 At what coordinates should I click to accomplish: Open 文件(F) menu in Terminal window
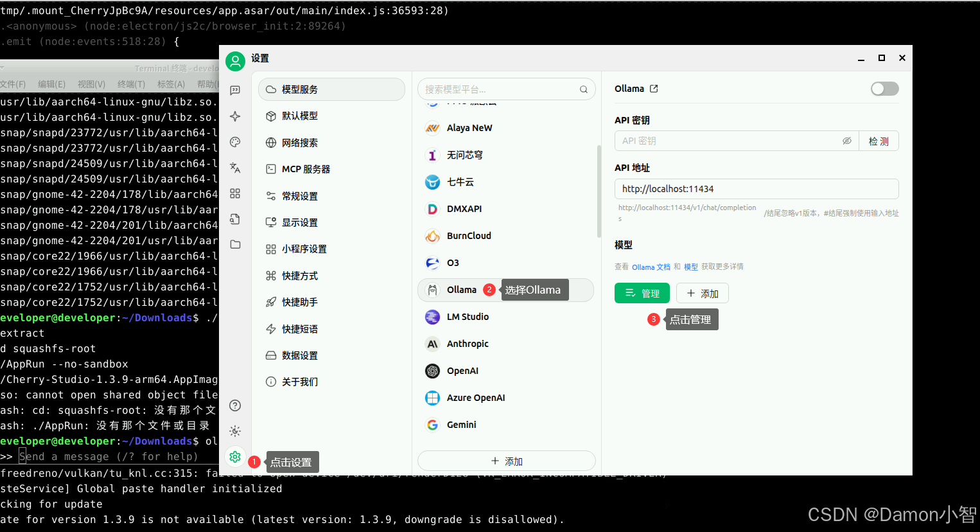13,84
